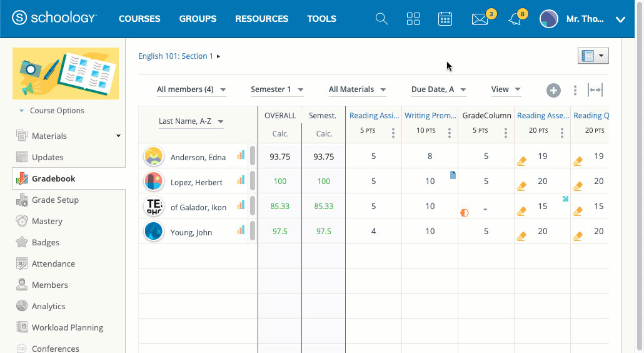Open the COURSES menu
644x353 pixels.
(x=139, y=19)
